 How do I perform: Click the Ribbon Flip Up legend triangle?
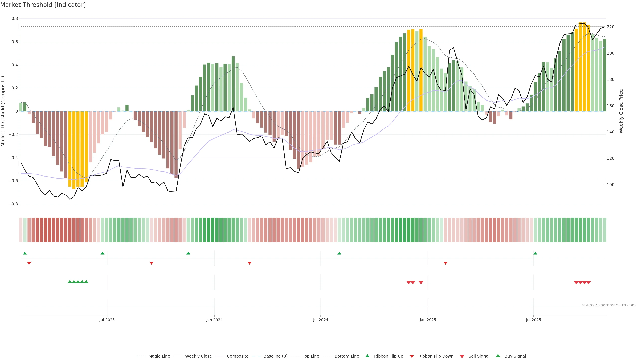tap(367, 356)
